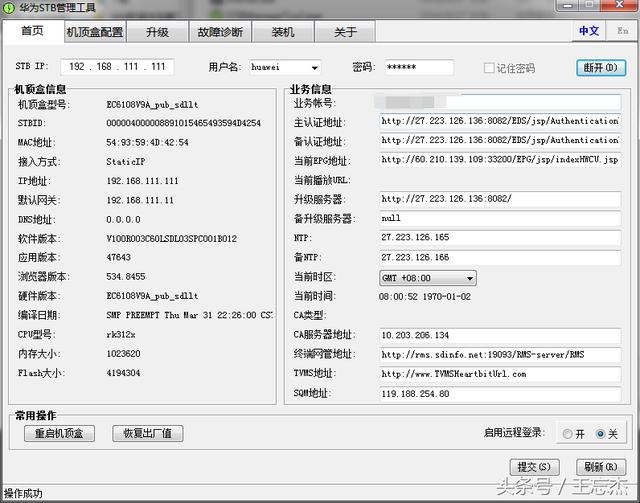
Task: Click the NTP field 27.223.126.165
Action: click(x=500, y=238)
